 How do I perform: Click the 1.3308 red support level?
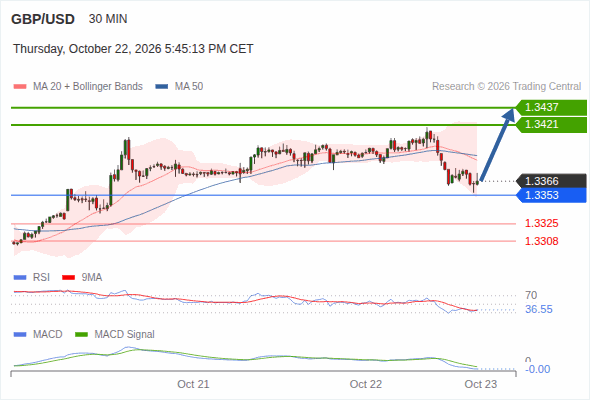tap(541, 241)
